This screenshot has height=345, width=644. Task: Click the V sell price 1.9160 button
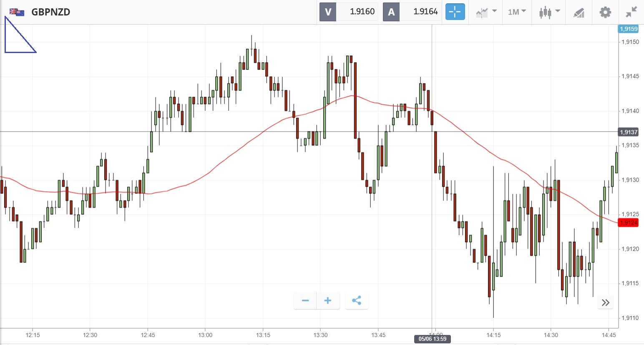point(348,12)
